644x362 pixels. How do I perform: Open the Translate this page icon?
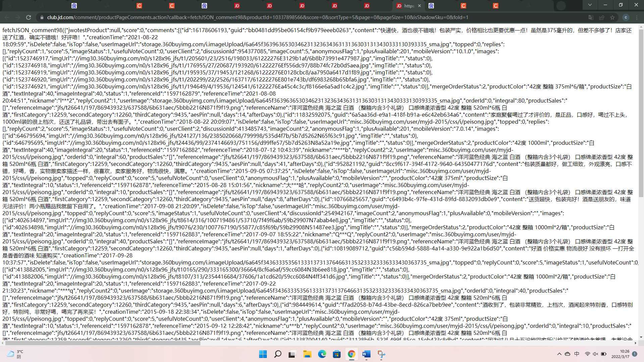(591, 17)
